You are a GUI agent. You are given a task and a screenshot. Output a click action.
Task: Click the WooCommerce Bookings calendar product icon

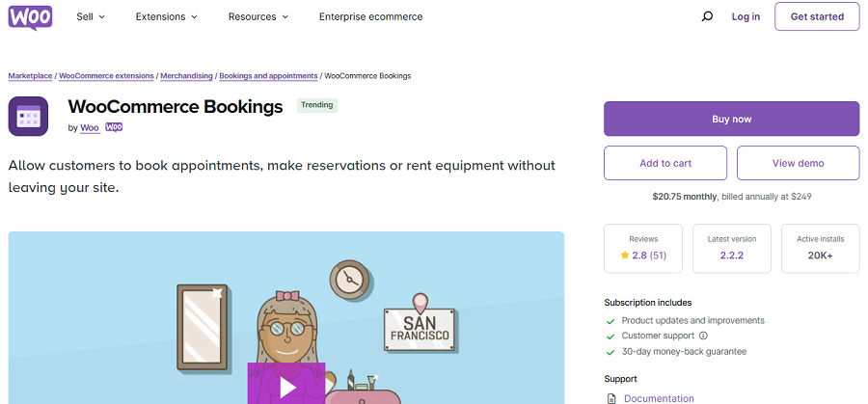tap(28, 117)
